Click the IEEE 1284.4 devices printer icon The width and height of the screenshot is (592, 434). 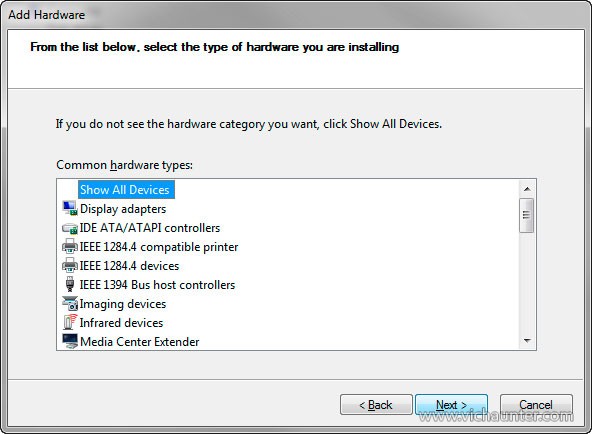[x=70, y=265]
